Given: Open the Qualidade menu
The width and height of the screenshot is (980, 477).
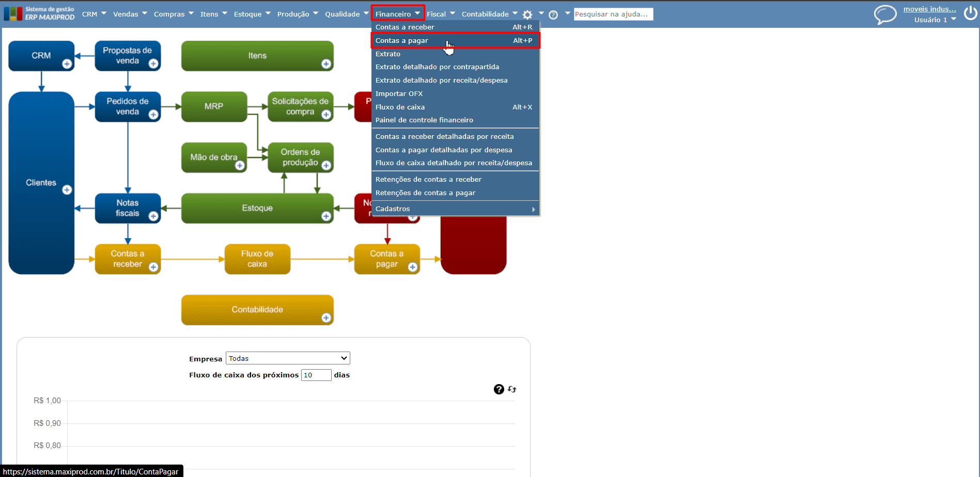Looking at the screenshot, I should [x=347, y=14].
